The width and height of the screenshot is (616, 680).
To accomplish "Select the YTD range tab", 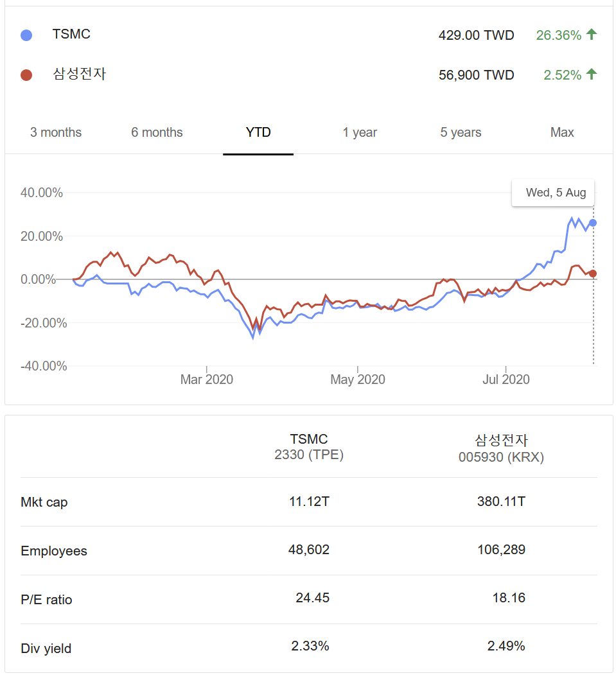I will coord(258,132).
